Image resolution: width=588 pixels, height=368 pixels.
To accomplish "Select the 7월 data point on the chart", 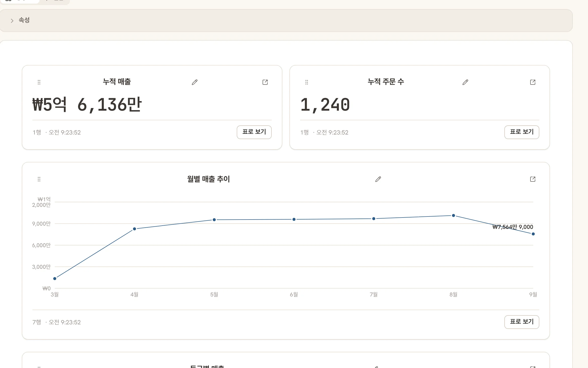I will 374,219.
